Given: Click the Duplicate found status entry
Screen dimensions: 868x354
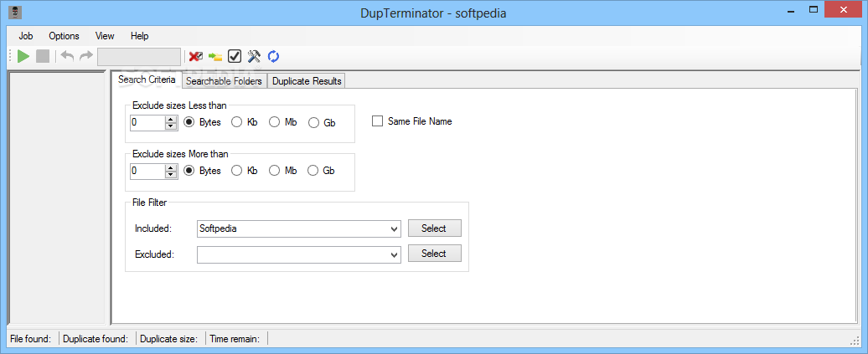Looking at the screenshot, I should (96, 338).
